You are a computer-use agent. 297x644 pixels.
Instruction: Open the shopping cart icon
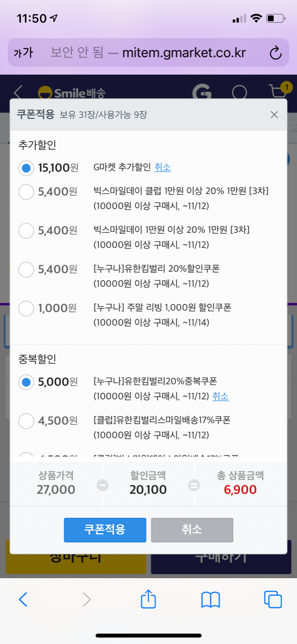click(278, 92)
